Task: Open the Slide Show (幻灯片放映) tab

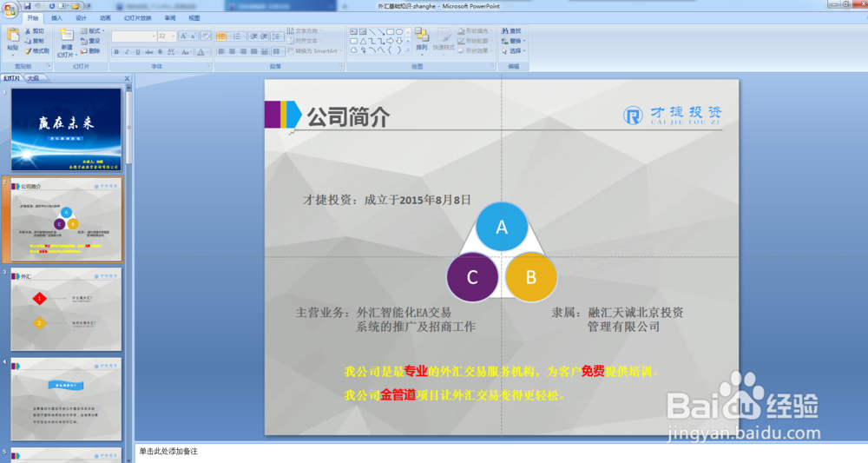Action: click(x=137, y=18)
